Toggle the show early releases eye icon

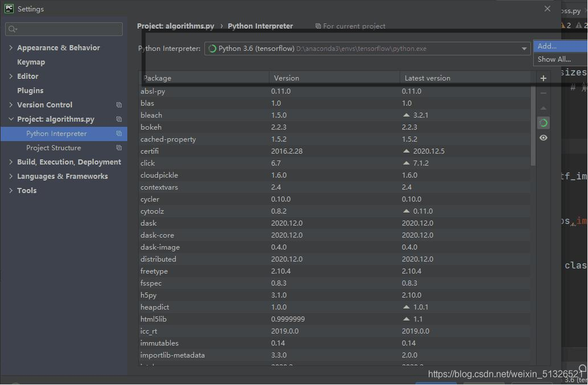click(x=543, y=138)
